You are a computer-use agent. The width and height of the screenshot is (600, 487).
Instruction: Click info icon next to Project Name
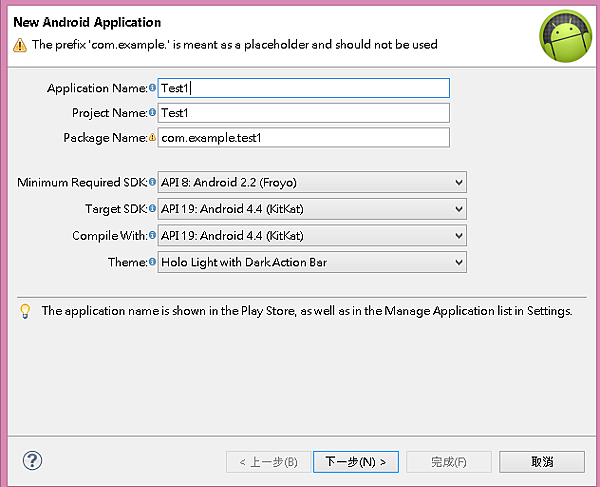pos(153,113)
